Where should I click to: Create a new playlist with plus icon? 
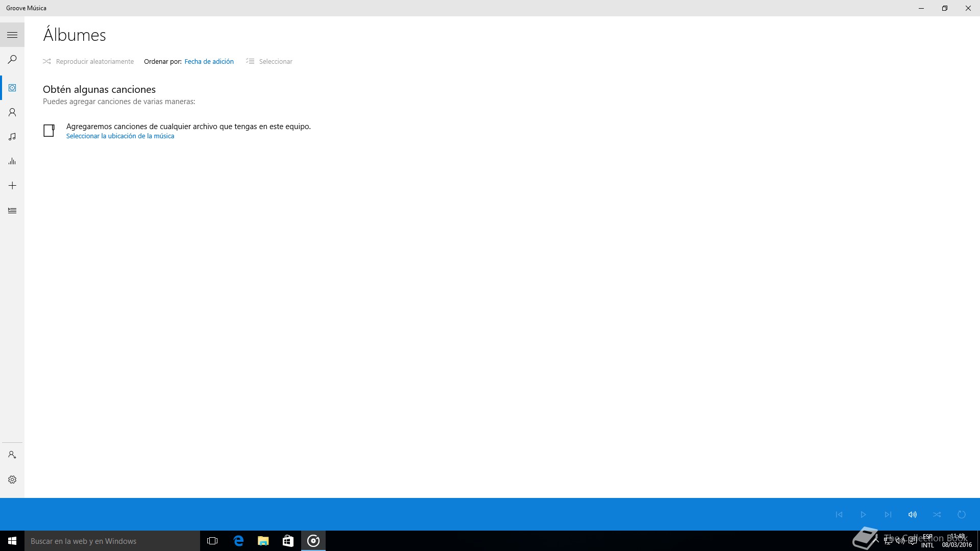[x=12, y=186]
